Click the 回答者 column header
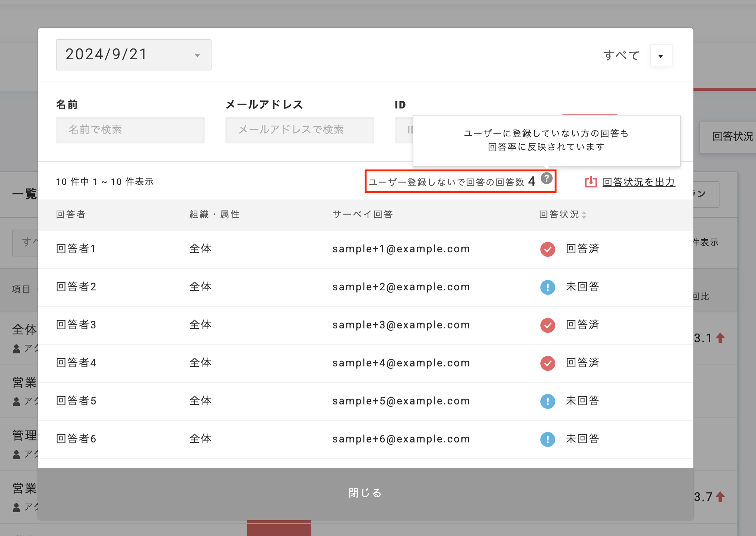Viewport: 756px width, 536px height. click(x=71, y=214)
